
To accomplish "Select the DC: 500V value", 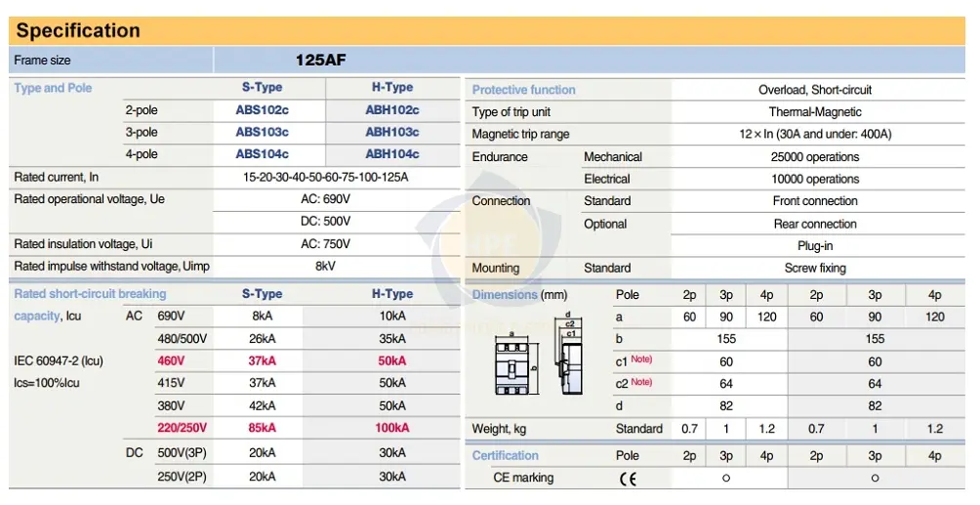I will point(325,221).
